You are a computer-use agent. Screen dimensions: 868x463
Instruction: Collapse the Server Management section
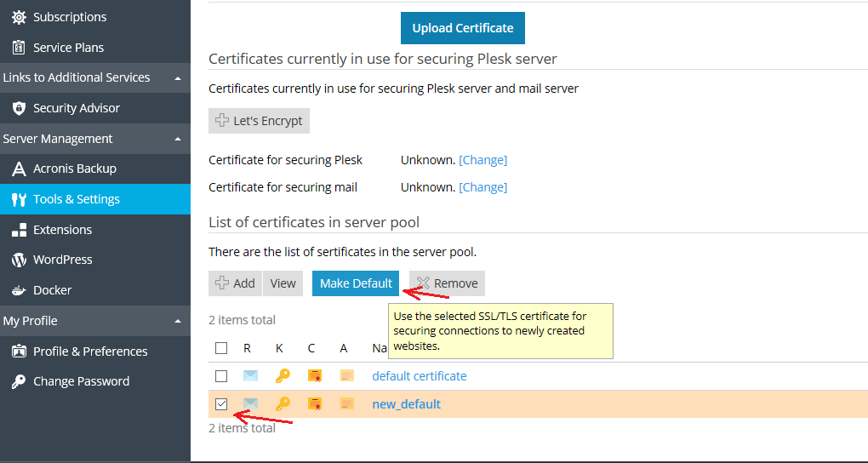pyautogui.click(x=177, y=139)
